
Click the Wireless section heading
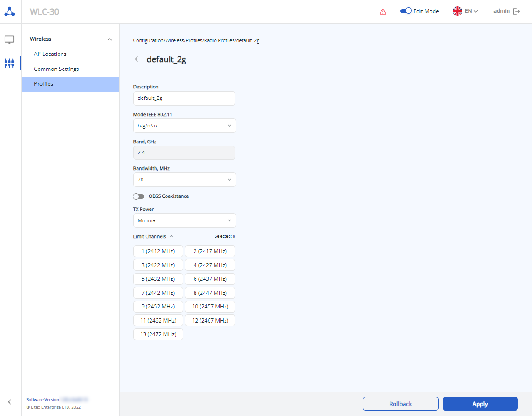40,39
